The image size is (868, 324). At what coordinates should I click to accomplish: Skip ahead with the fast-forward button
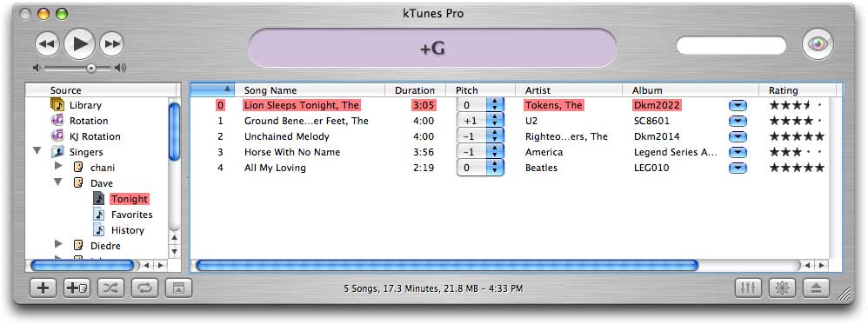point(112,44)
